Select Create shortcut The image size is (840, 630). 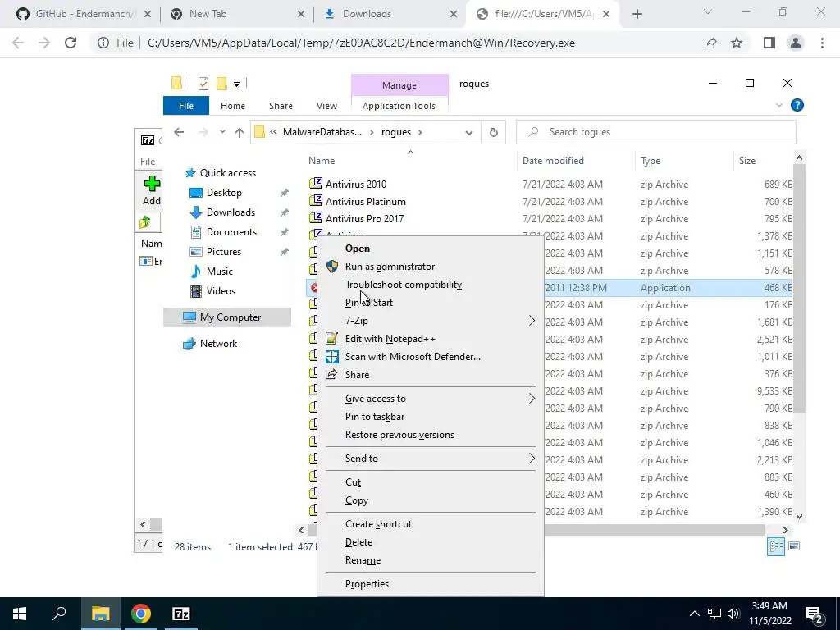click(x=378, y=524)
